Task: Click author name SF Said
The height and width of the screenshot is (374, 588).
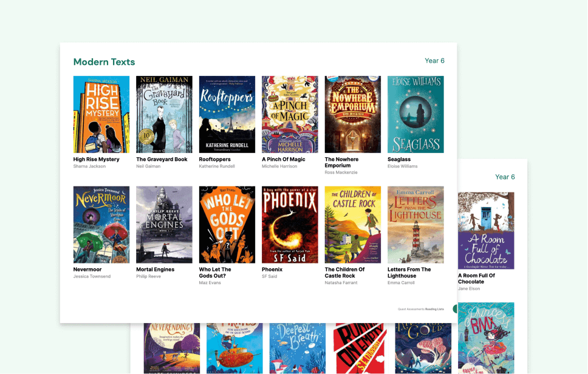Action: tap(269, 276)
